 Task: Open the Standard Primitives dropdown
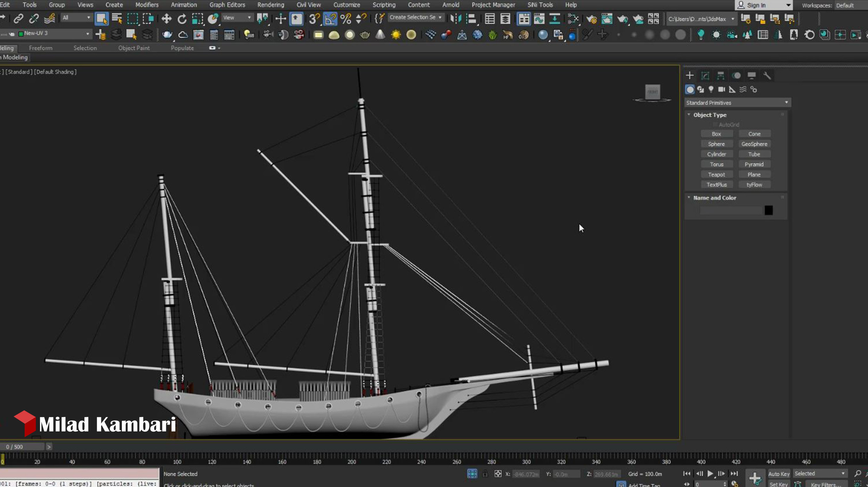tap(737, 103)
